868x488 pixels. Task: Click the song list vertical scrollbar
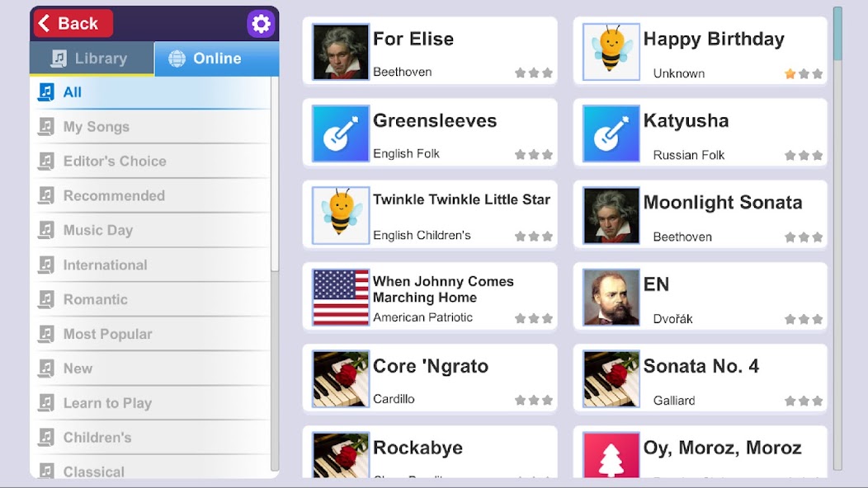837,238
